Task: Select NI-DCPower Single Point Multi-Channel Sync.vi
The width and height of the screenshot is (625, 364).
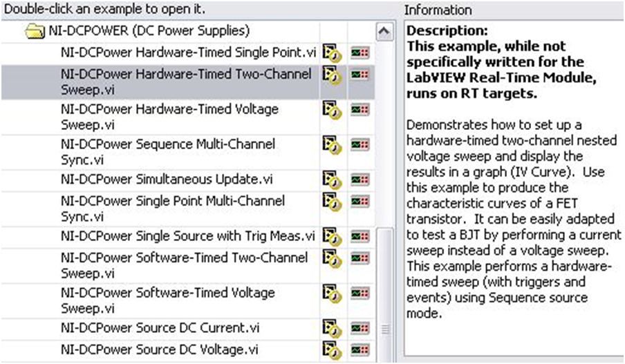Action: click(x=173, y=207)
